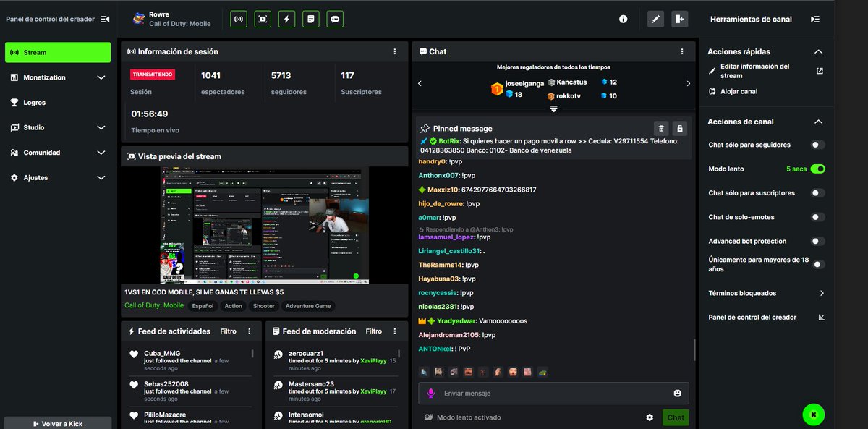Image resolution: width=868 pixels, height=429 pixels.
Task: Open Feed de actividades three-dot menu
Action: coord(250,331)
